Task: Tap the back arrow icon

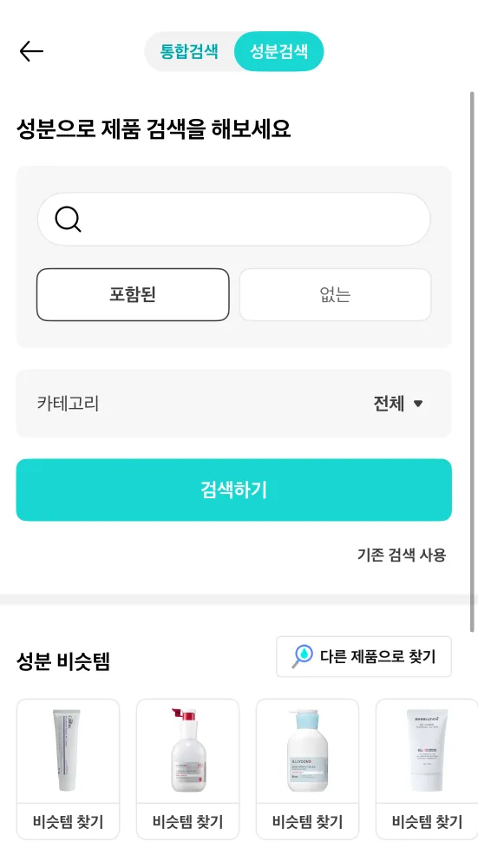Action: click(31, 51)
